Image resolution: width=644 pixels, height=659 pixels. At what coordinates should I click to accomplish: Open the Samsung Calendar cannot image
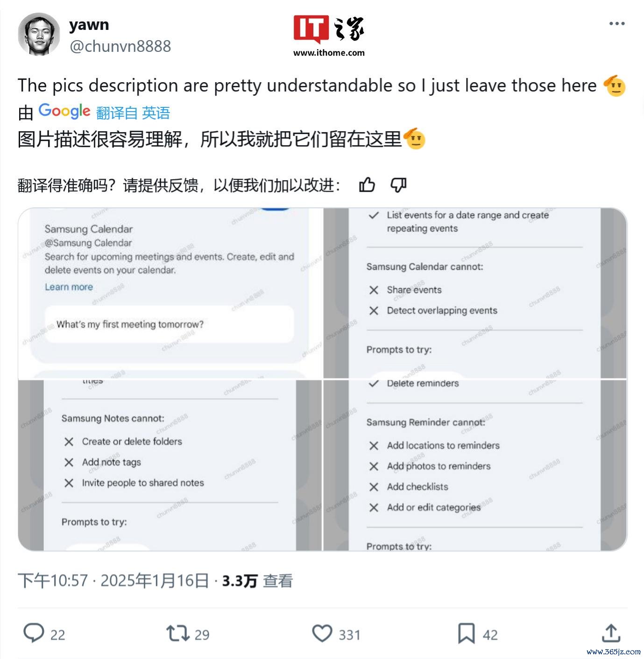click(x=475, y=293)
